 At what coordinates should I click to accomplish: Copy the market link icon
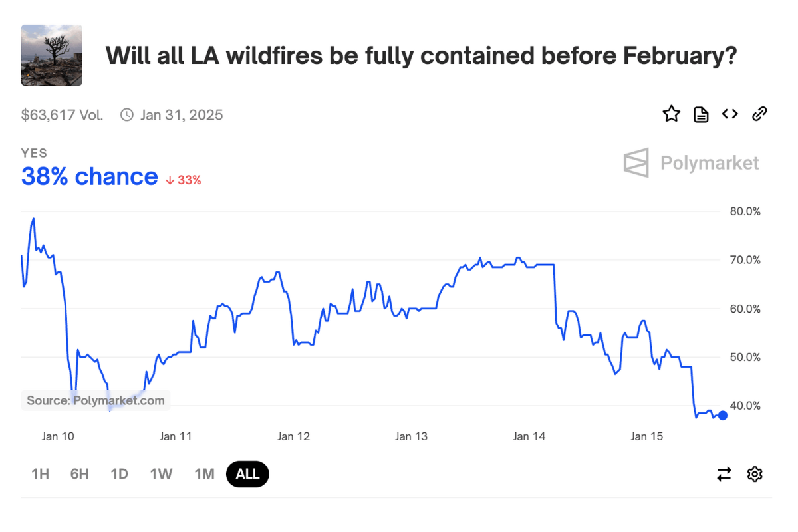[759, 114]
